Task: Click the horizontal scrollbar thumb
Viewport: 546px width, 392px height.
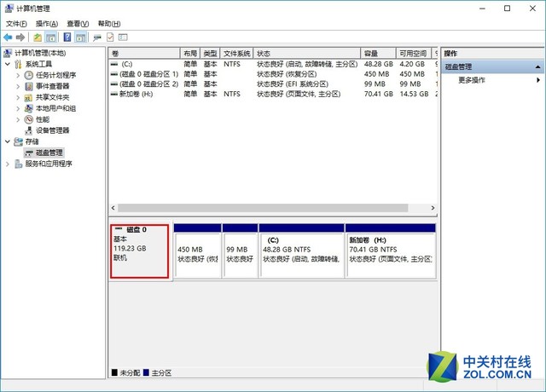Action: tap(263, 208)
